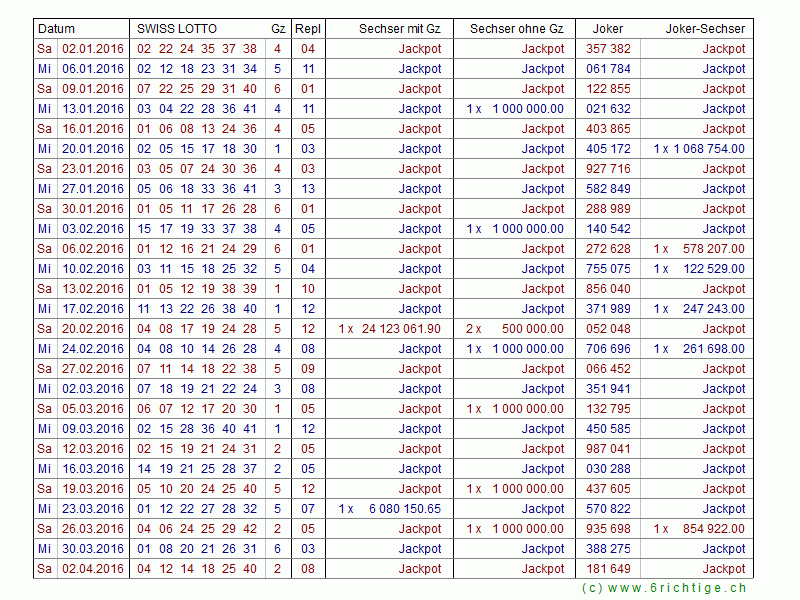Click the date 20.02.2016
Viewport: 800px width, 600px height.
[93, 329]
